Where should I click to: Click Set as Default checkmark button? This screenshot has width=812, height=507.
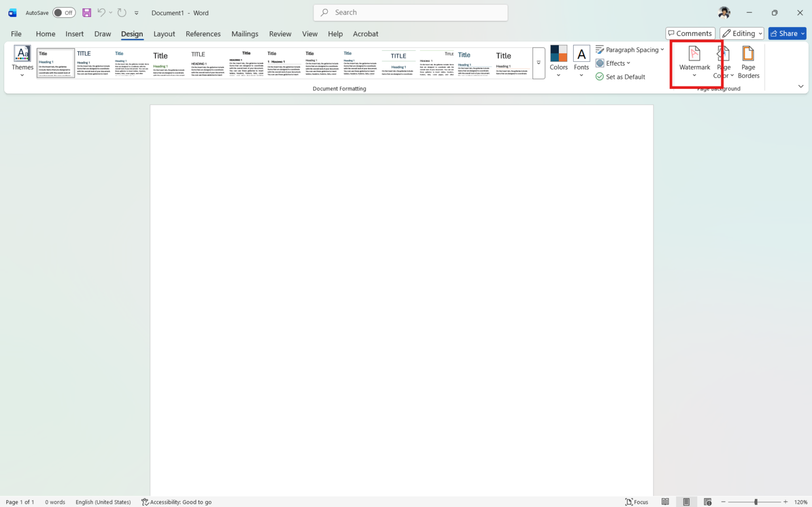click(620, 77)
